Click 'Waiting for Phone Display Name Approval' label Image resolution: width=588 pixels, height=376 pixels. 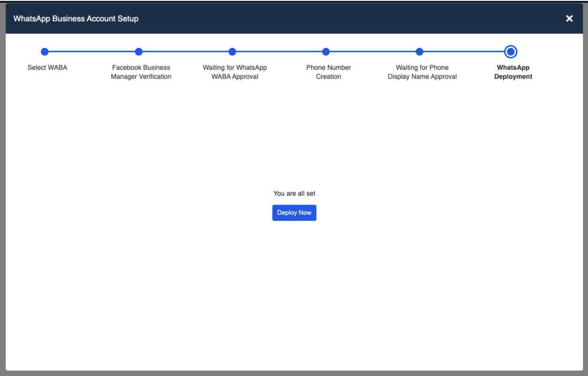pos(422,72)
